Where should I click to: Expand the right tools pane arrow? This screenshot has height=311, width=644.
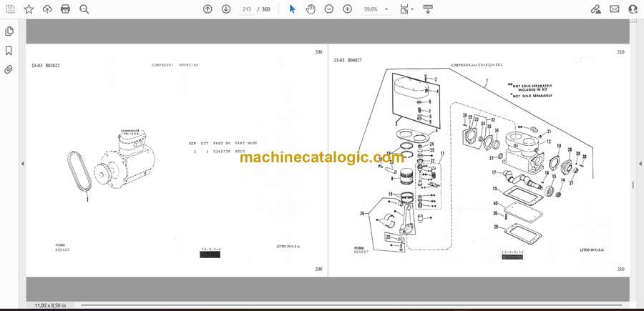(640, 164)
